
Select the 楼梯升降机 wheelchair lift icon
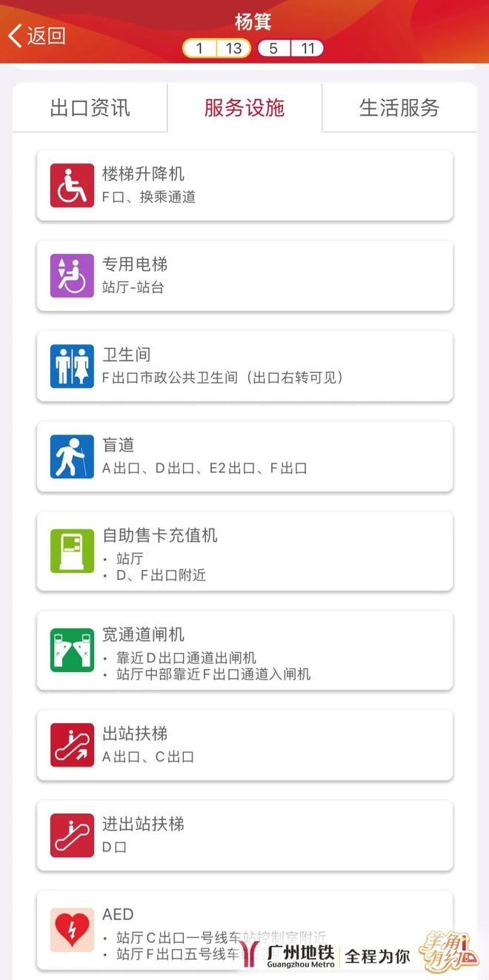pyautogui.click(x=70, y=184)
